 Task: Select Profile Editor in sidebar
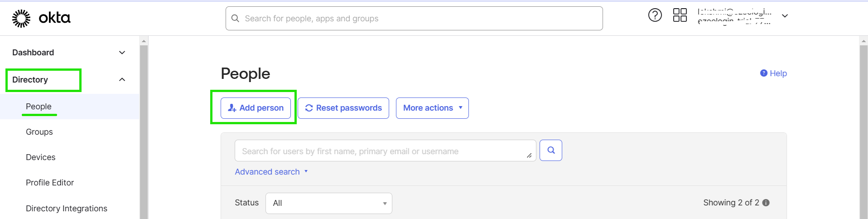[50, 183]
